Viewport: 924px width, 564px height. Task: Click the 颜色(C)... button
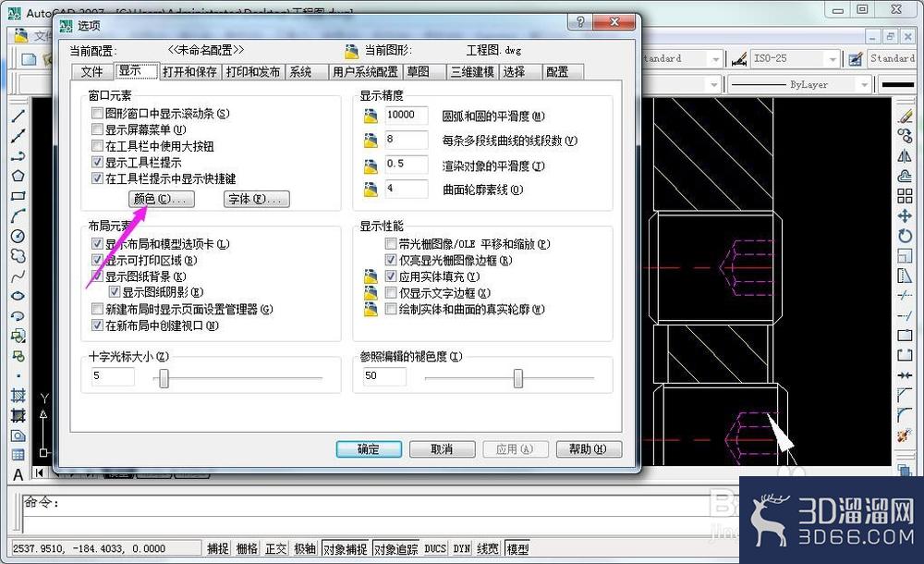tap(162, 200)
